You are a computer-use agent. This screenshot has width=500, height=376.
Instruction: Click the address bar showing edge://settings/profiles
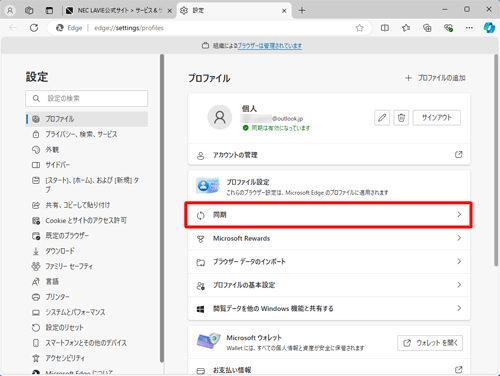coord(210,28)
